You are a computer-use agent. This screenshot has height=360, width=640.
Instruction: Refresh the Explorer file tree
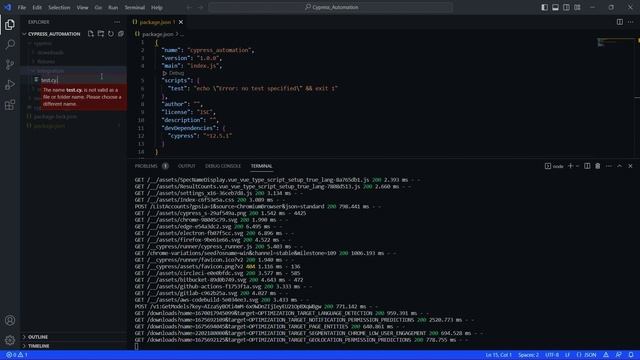coord(111,34)
